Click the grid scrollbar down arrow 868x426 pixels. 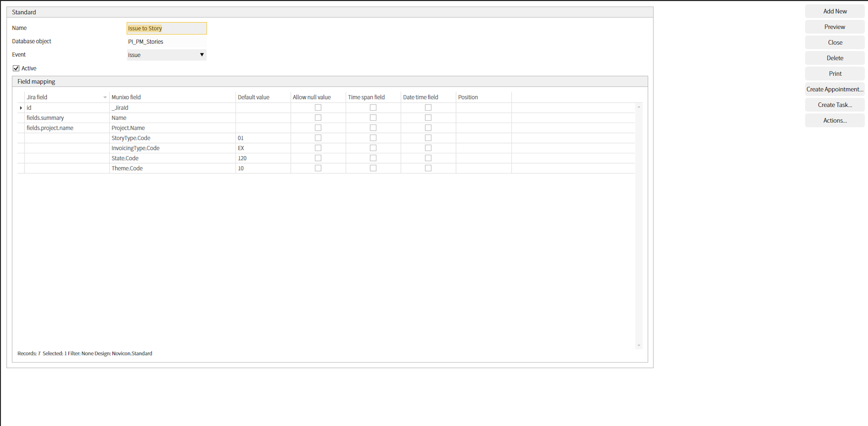[639, 346]
